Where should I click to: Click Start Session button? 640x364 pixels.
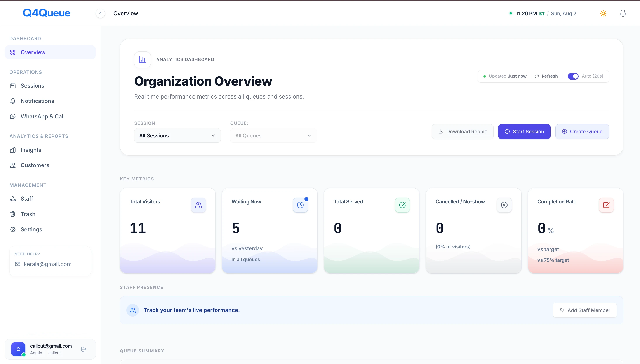point(524,132)
